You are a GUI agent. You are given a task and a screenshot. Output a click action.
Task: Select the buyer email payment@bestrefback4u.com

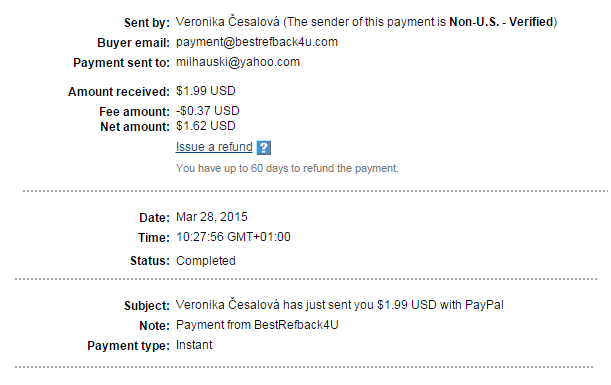[257, 42]
